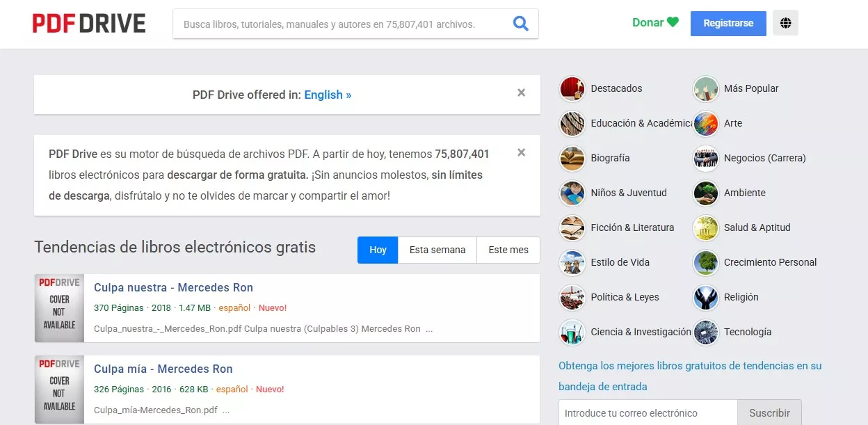Focus the book search input field
Image resolution: width=868 pixels, height=425 pixels.
[341, 24]
